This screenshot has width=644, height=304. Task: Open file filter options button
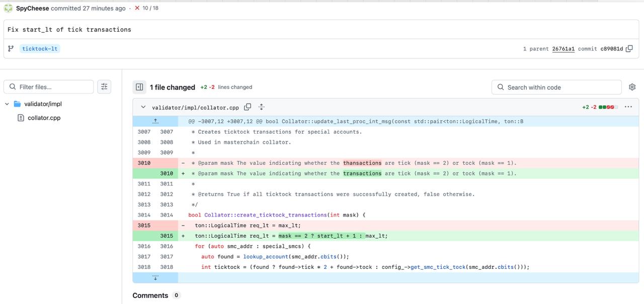tap(104, 87)
